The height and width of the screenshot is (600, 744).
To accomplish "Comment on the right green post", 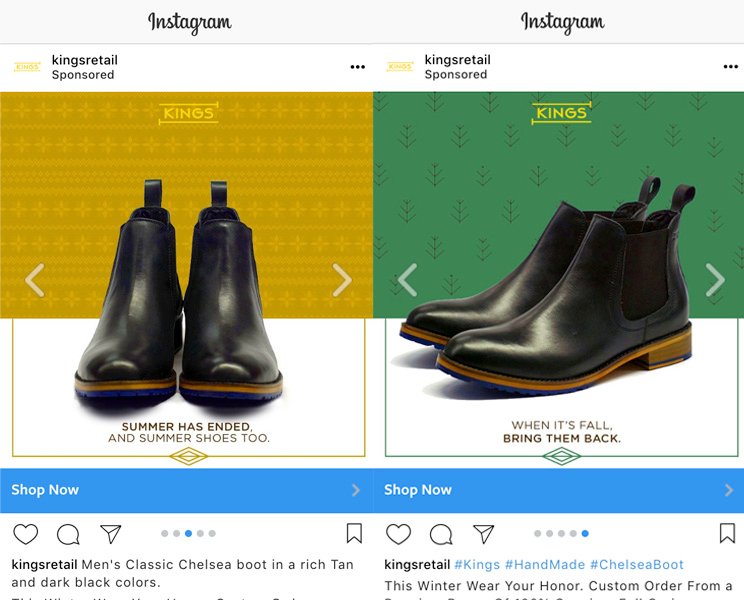I will 441,534.
